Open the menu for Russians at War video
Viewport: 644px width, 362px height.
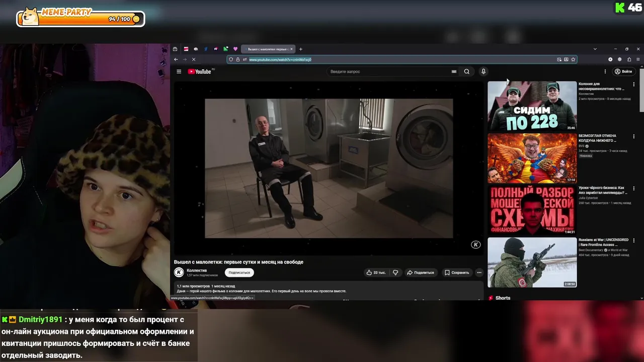[x=634, y=240]
